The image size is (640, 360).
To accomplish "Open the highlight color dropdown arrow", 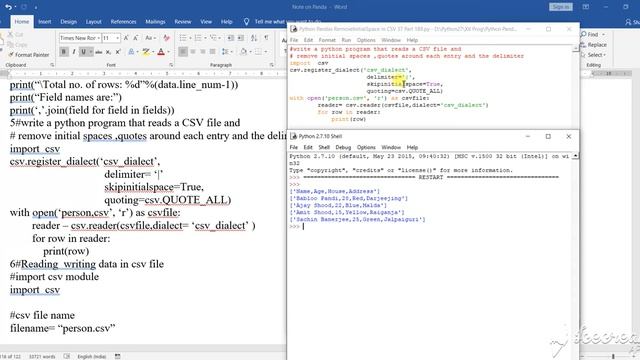I will [x=153, y=52].
